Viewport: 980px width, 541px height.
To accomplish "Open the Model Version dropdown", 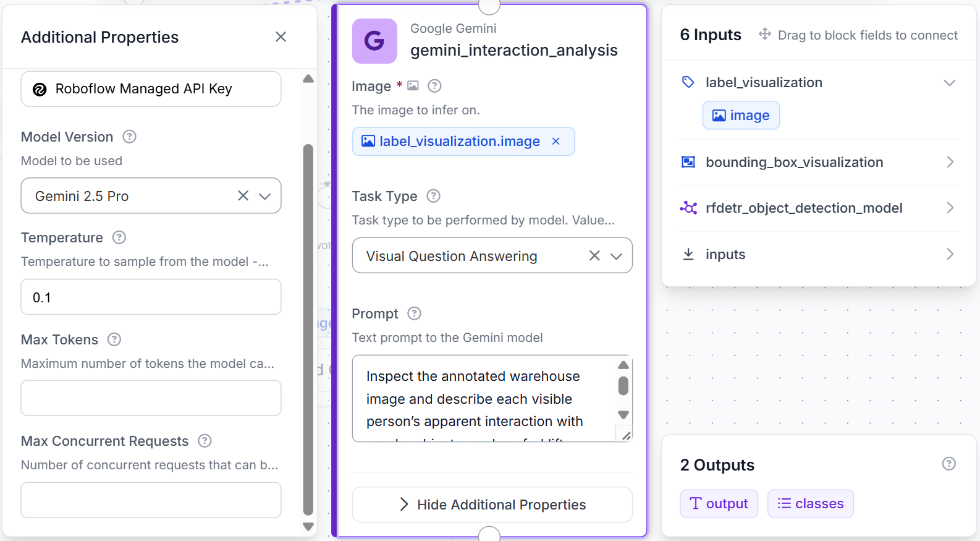I will point(265,196).
